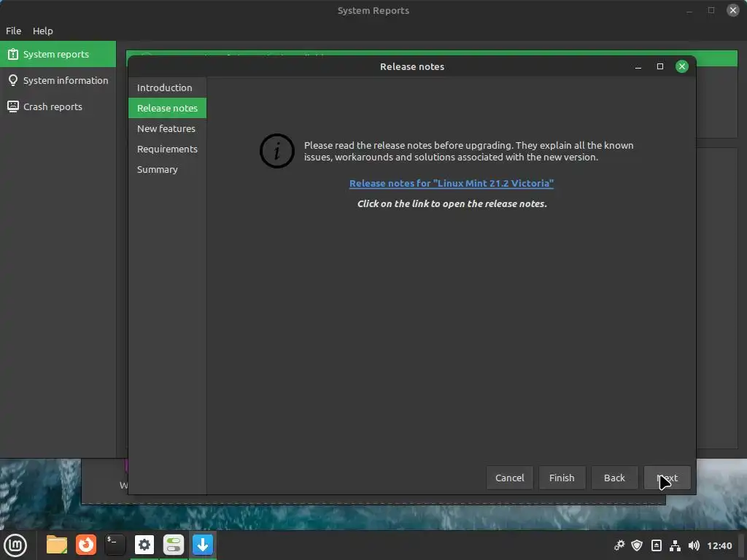The image size is (747, 560).
Task: Click the "Click on the link" hint text
Action: tap(452, 204)
